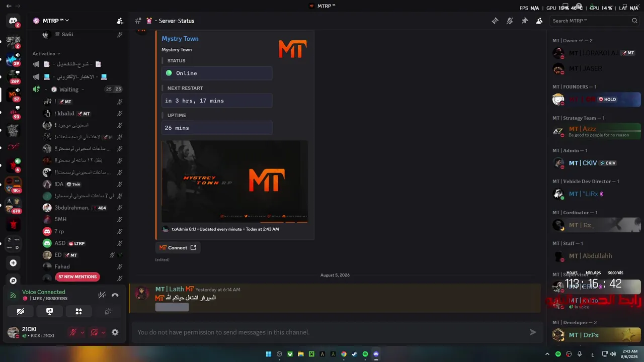Join the Waiting voice channel

click(x=77, y=89)
